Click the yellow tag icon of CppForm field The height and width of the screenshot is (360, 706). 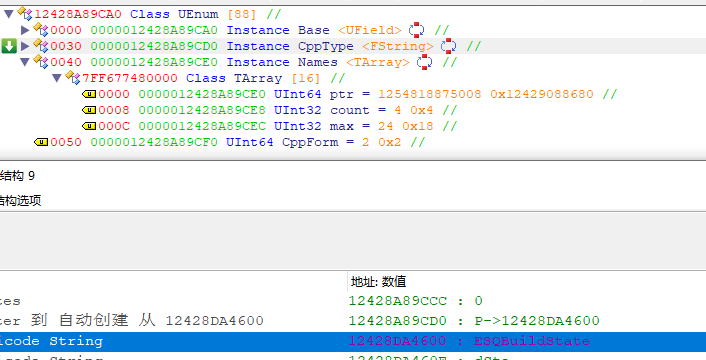[x=41, y=142]
